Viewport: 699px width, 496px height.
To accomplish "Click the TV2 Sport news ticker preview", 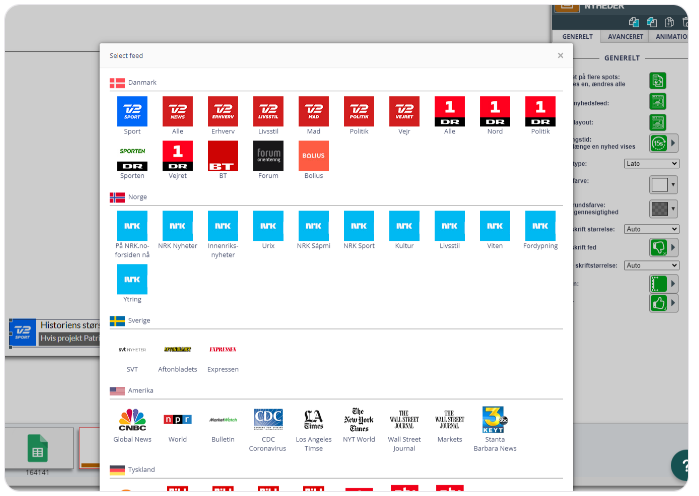I will [x=54, y=332].
